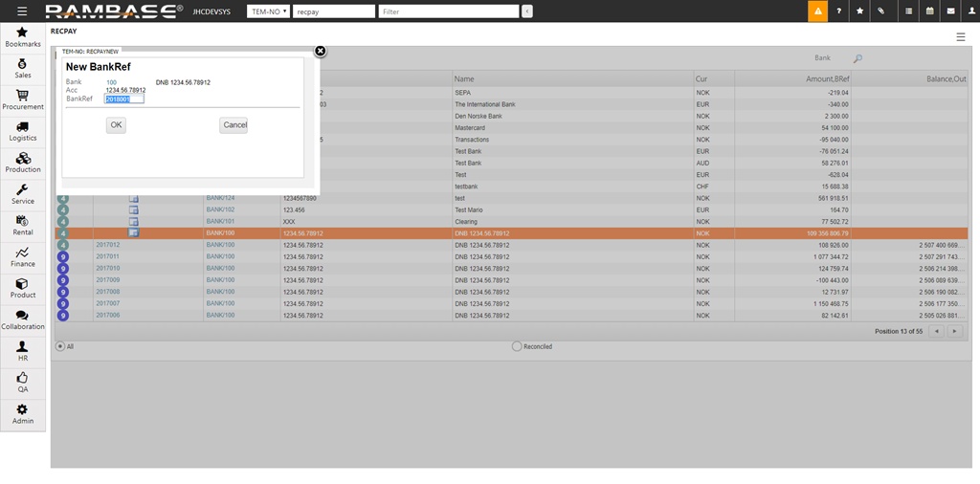Select the Reconciled radio button
The width and height of the screenshot is (980, 484).
517,346
